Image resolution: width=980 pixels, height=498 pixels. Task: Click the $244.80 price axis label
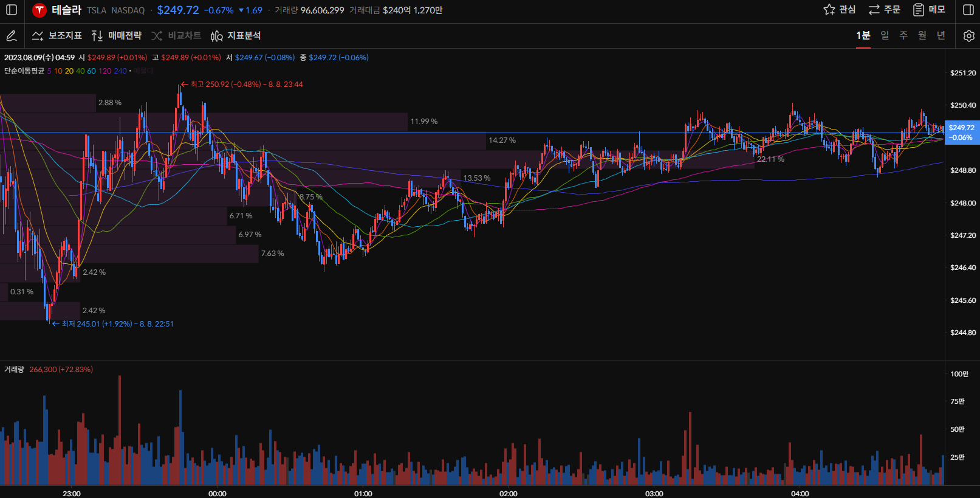[963, 333]
